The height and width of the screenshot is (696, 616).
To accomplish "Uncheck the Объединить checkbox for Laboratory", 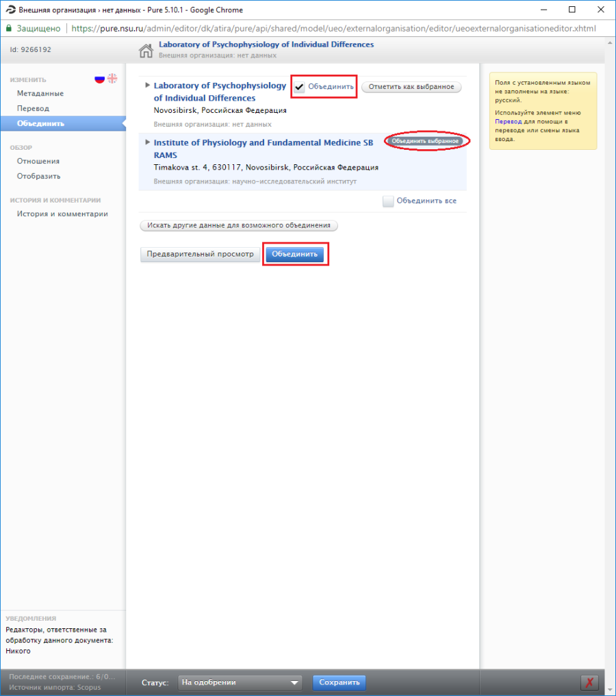I will click(299, 87).
